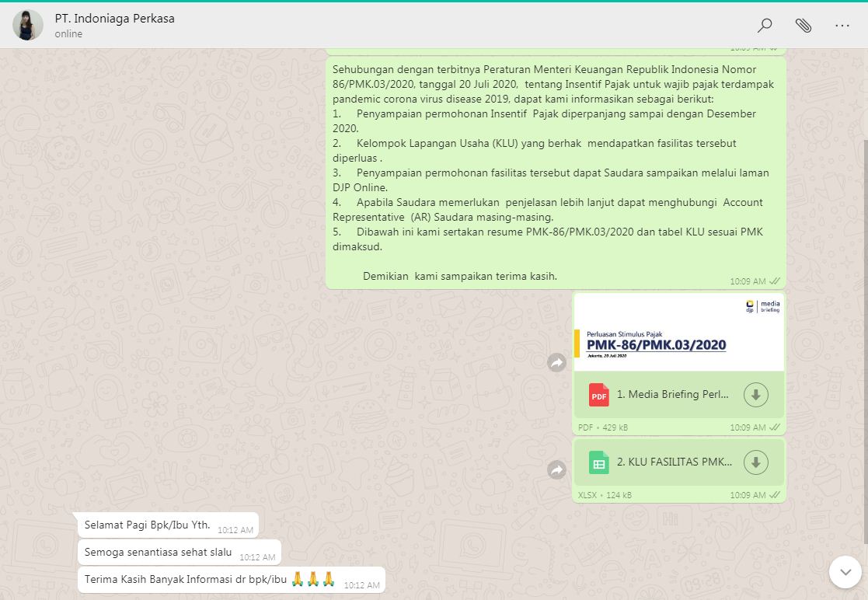The height and width of the screenshot is (600, 868).
Task: Click the green spreadsheet file icon
Action: (x=598, y=463)
